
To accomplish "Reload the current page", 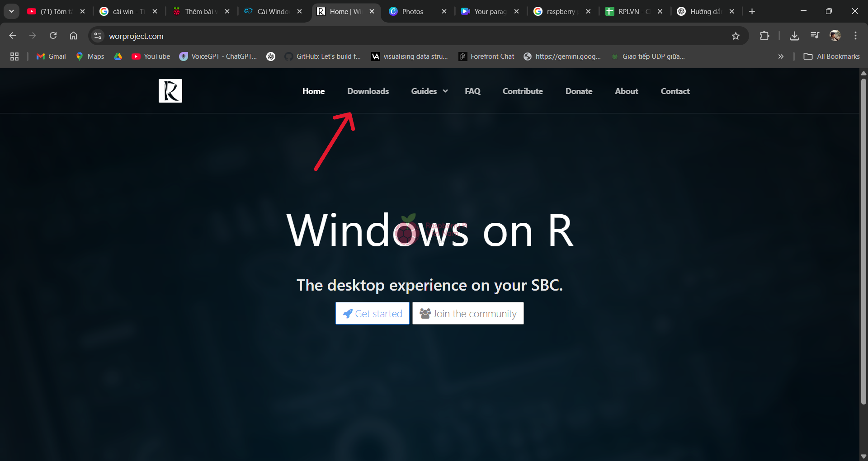I will (53, 36).
